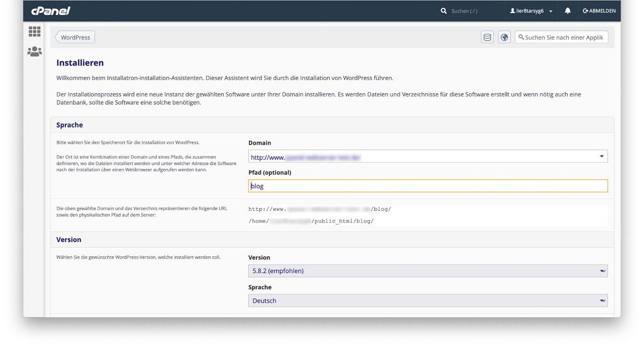Open the user management people icon
Screen dimensions: 644x348
[34, 51]
